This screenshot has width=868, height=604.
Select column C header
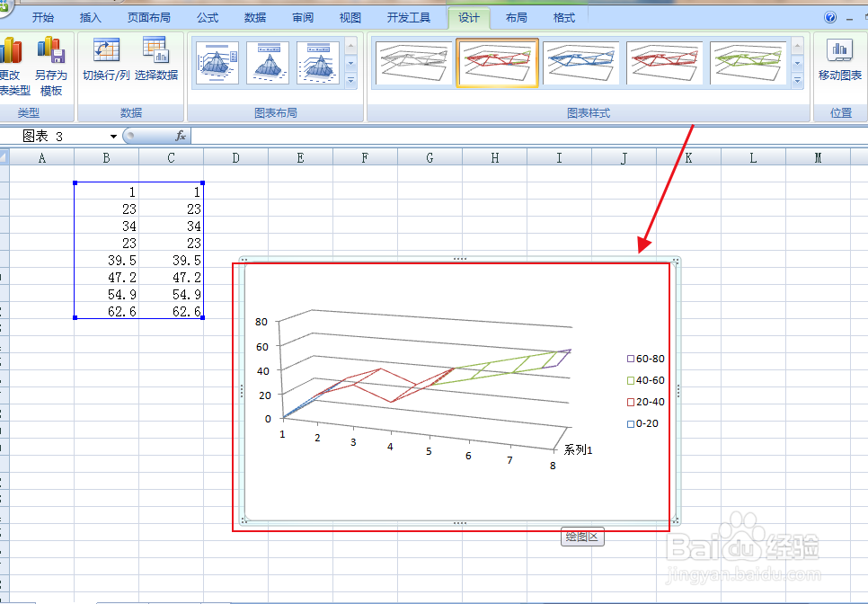coord(171,158)
